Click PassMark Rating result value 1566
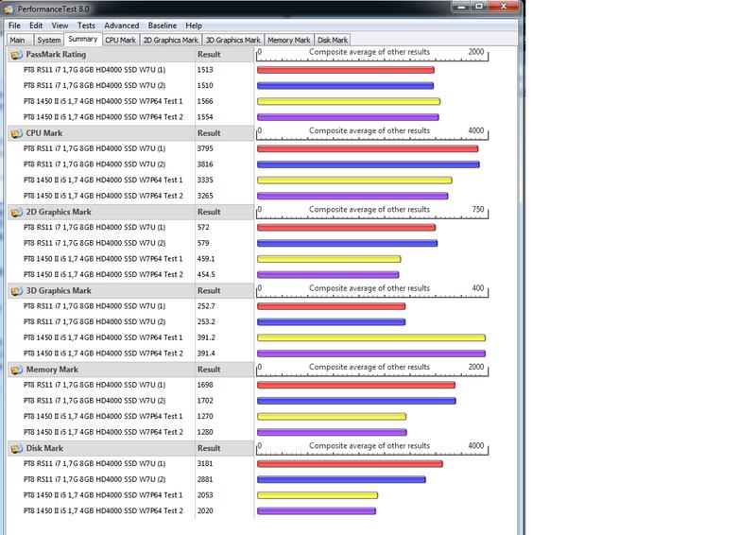This screenshot has width=756, height=535. click(x=205, y=101)
